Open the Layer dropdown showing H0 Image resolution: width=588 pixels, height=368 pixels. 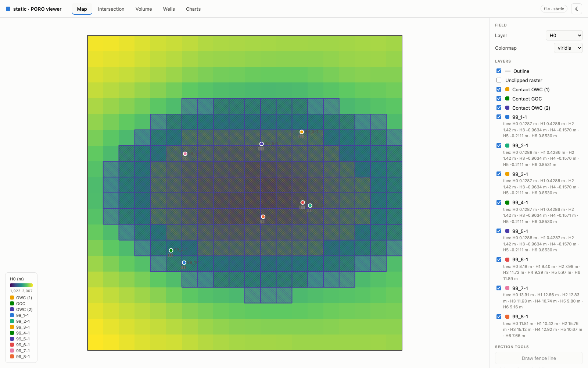pyautogui.click(x=564, y=35)
